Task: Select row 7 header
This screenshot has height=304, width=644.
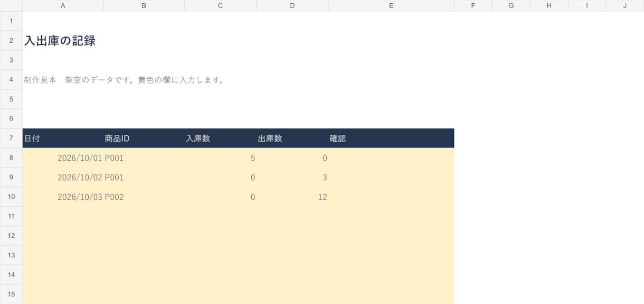Action: [x=11, y=139]
